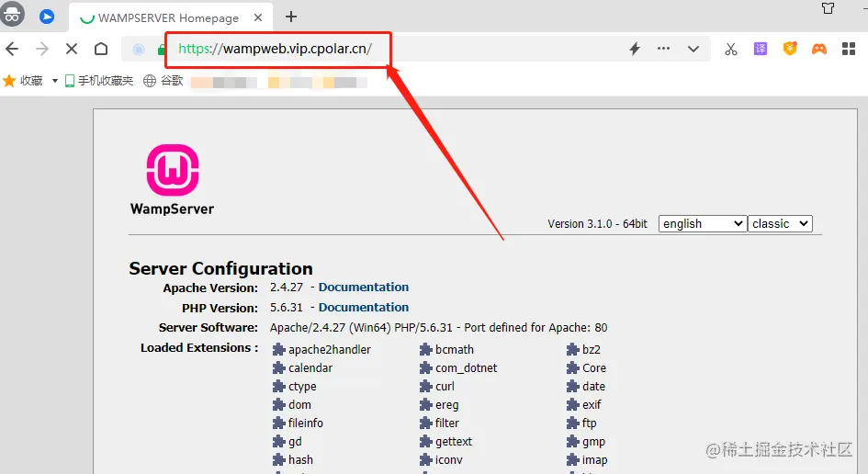Click the iconv extension text
868x474 pixels.
(x=448, y=459)
